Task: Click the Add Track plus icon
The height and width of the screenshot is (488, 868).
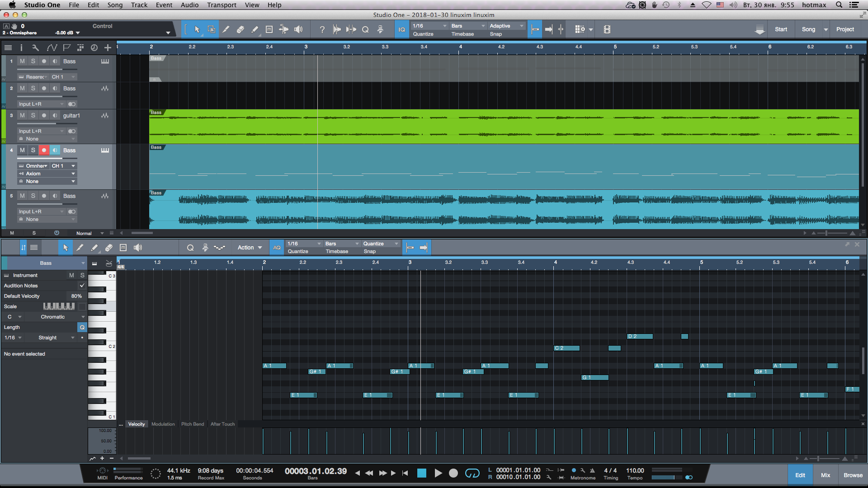Action: coord(108,47)
